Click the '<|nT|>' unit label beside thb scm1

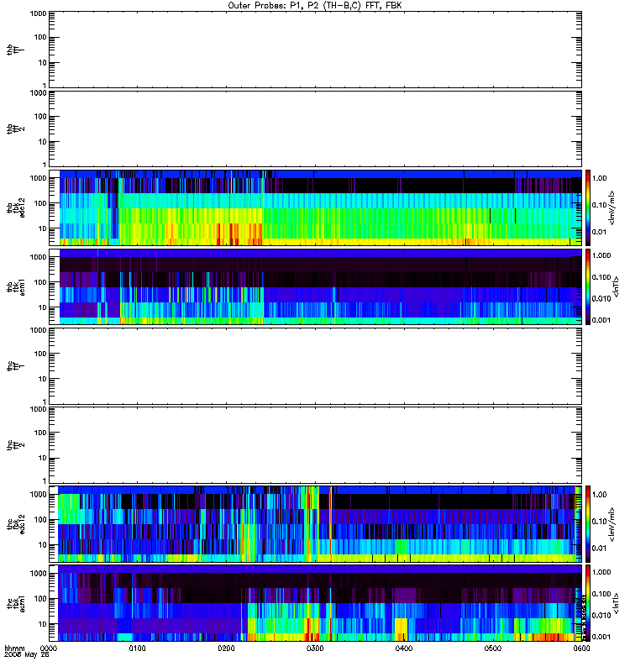617,286
